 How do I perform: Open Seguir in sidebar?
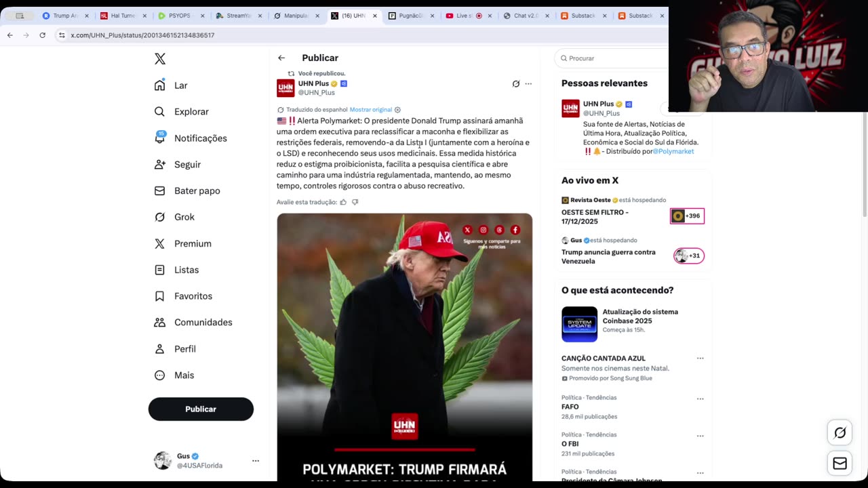178,165
